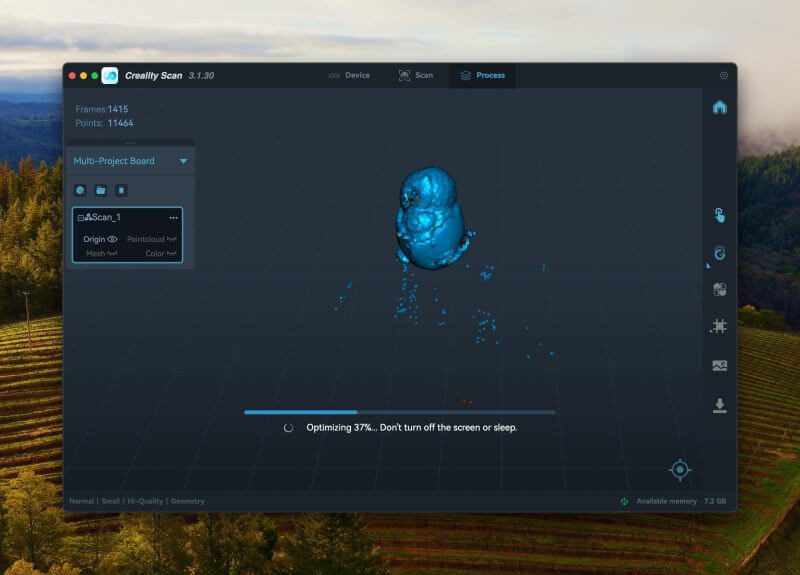
Task: Click the Multi-Project Board title
Action: [x=114, y=161]
